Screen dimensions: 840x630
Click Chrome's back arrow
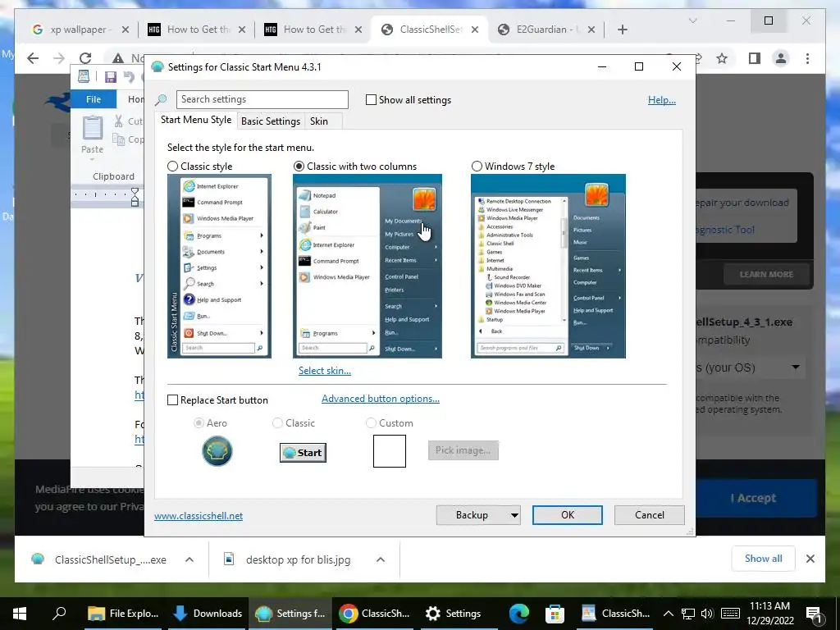point(33,58)
